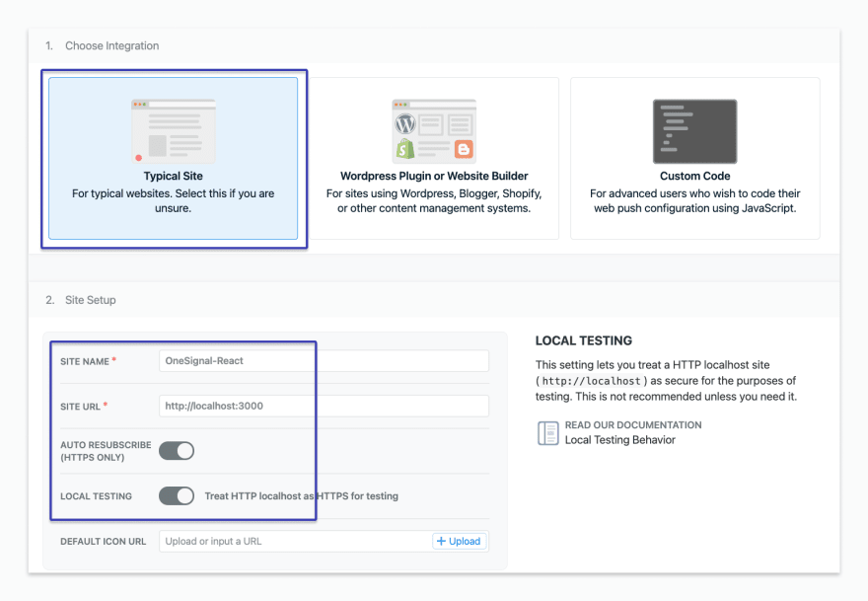The width and height of the screenshot is (868, 601).
Task: Select the Typical Site integration card
Action: [x=174, y=159]
